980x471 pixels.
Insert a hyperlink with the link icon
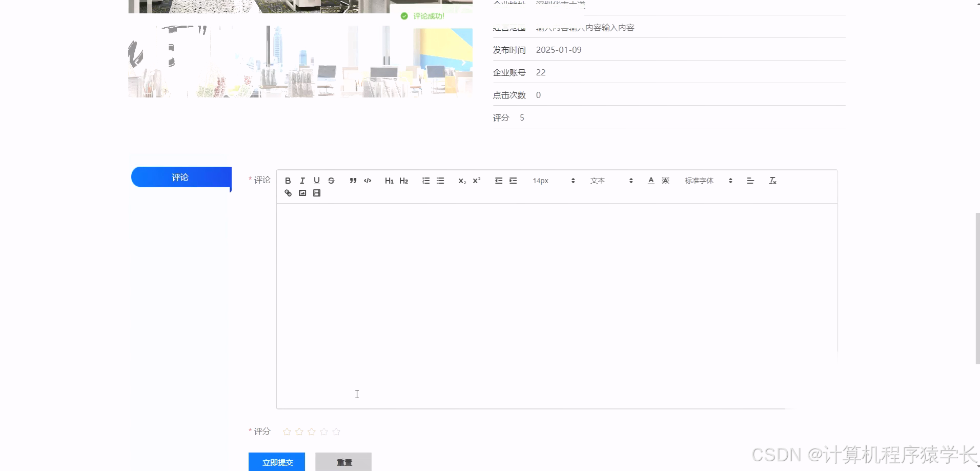click(288, 193)
